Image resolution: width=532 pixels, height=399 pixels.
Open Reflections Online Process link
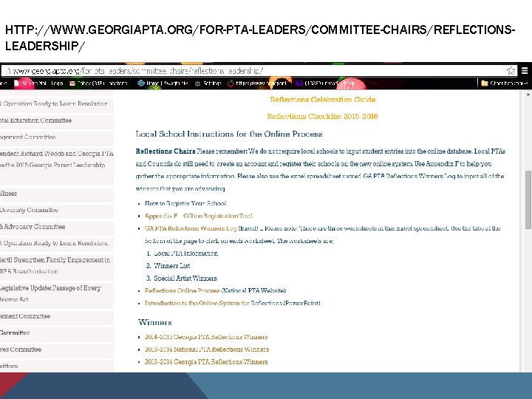click(183, 291)
